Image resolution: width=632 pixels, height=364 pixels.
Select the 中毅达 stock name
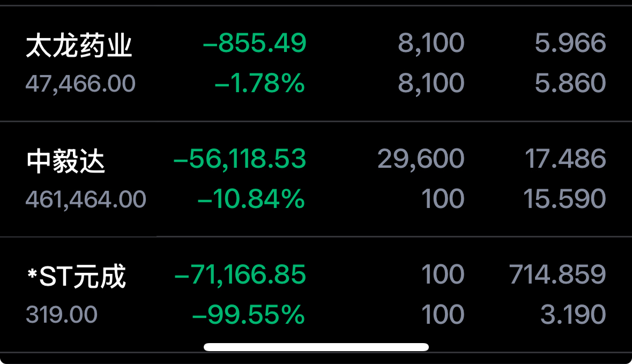tap(66, 161)
